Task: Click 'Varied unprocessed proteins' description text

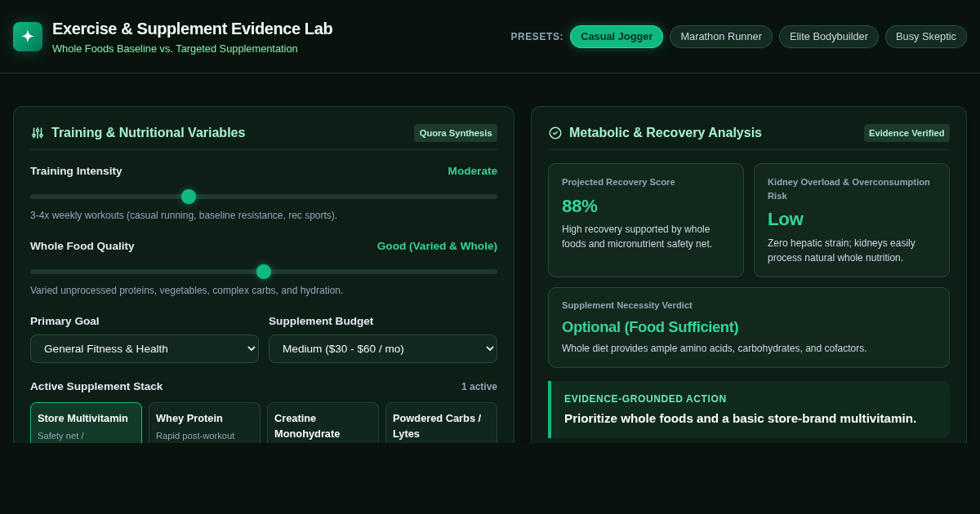Action: pos(186,290)
